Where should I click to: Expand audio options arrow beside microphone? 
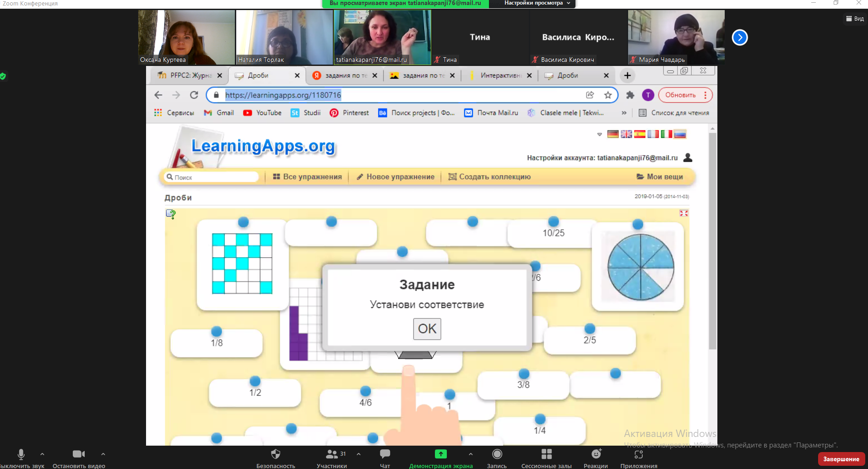click(42, 454)
